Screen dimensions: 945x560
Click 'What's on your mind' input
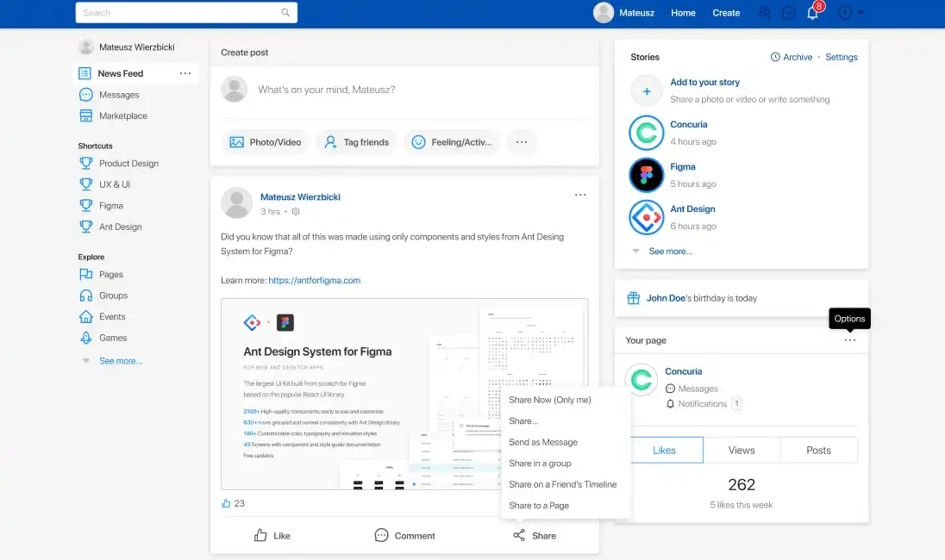pos(326,90)
